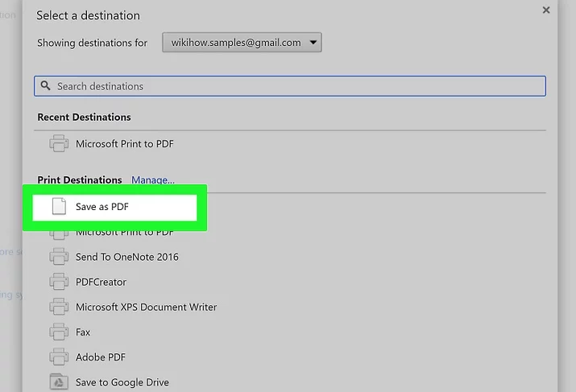576x392 pixels.
Task: Pick Microsoft XPS Document Writer
Action: 146,307
